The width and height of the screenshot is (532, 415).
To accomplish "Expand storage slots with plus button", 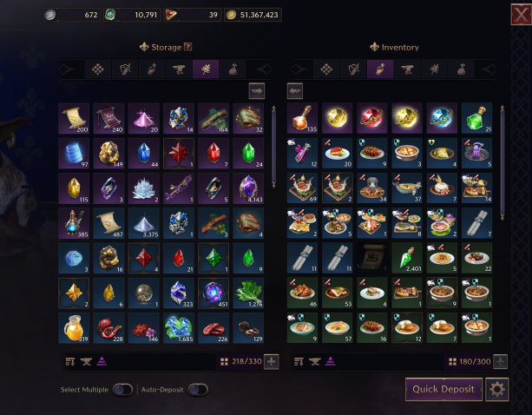I will pos(272,362).
